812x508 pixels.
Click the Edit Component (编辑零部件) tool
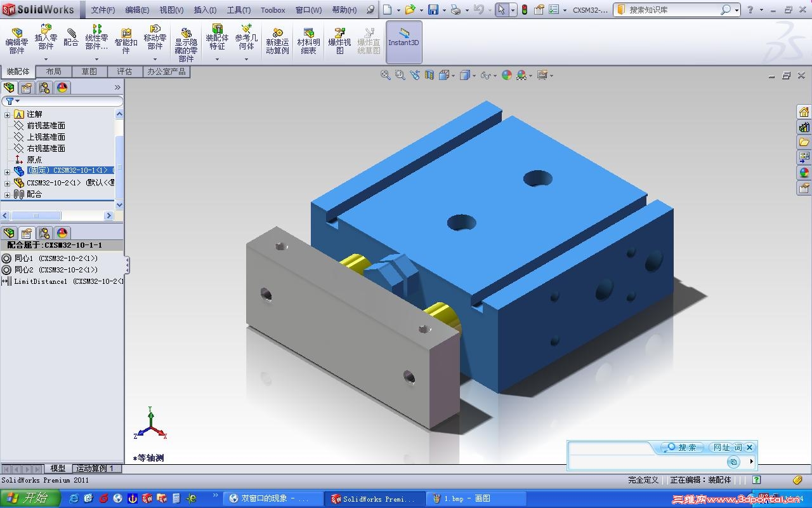coord(16,41)
